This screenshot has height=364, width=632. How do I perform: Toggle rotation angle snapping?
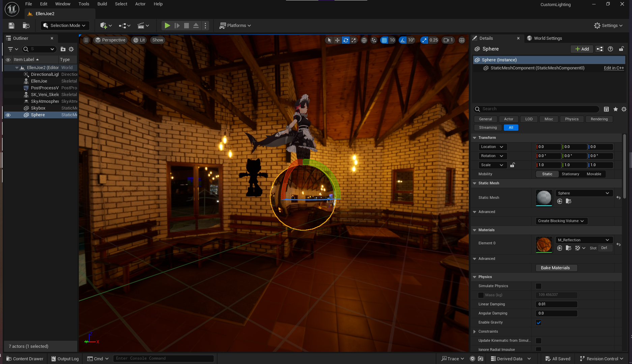coord(403,40)
